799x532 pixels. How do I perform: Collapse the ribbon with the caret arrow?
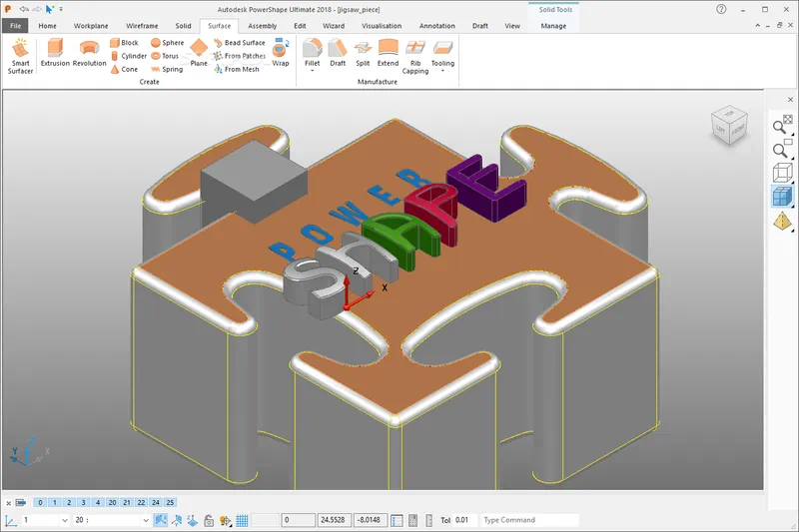tap(757, 26)
